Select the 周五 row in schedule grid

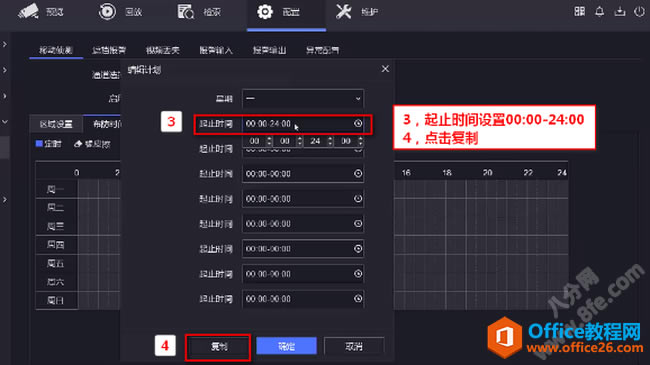point(56,263)
